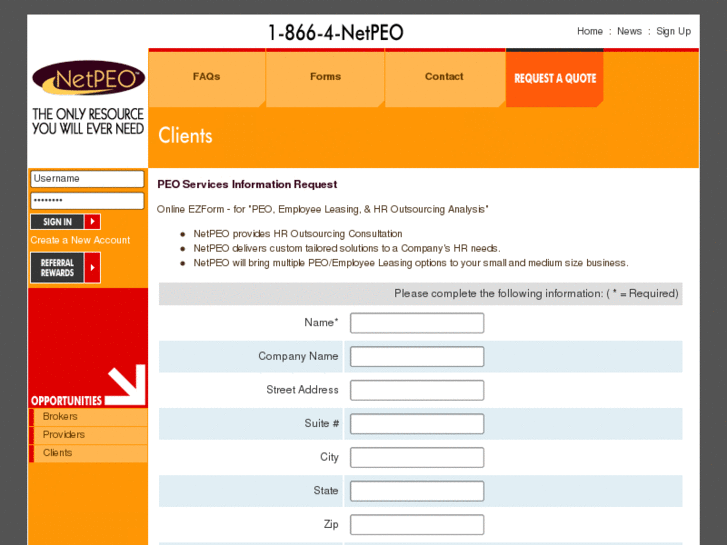The height and width of the screenshot is (545, 727).
Task: Open the Forms tab
Action: click(x=325, y=77)
